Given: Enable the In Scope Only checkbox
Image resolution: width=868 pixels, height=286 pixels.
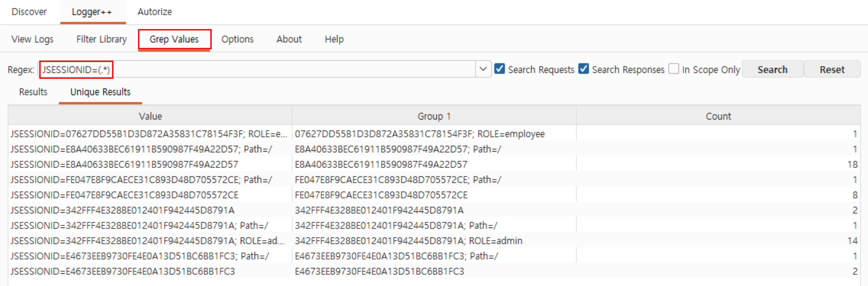Looking at the screenshot, I should [x=674, y=69].
